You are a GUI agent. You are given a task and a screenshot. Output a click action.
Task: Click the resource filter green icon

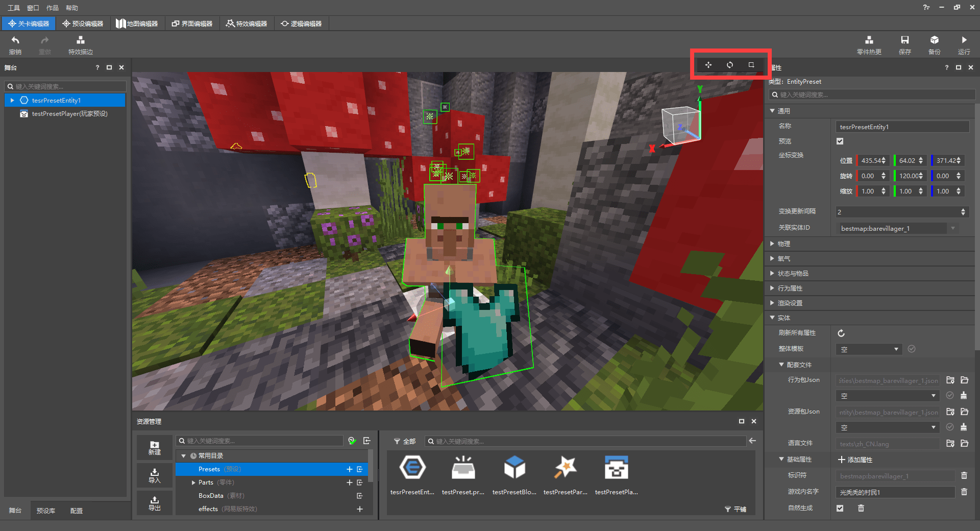352,441
